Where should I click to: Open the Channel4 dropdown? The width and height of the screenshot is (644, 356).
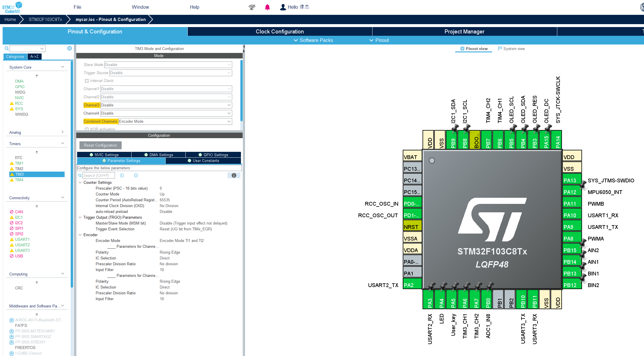[166, 113]
